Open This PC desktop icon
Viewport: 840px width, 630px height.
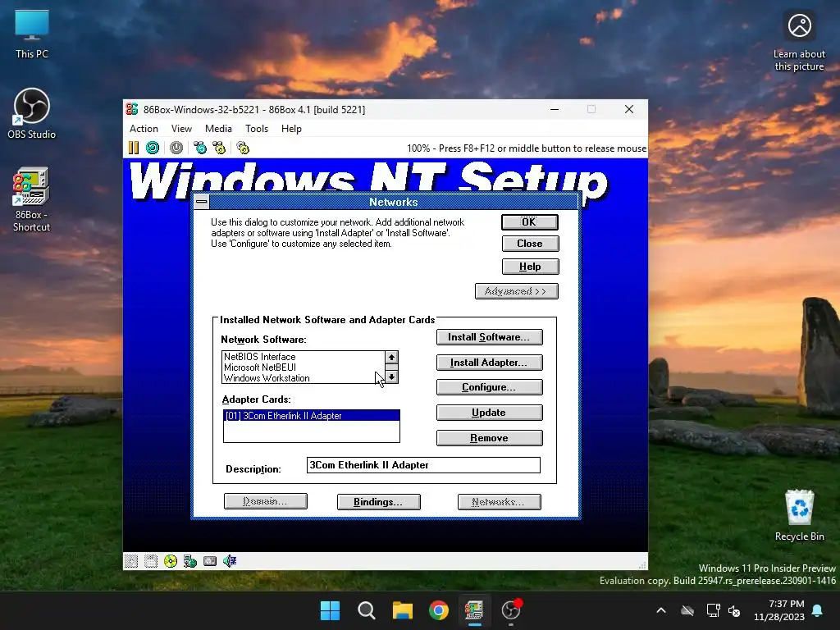tap(32, 34)
